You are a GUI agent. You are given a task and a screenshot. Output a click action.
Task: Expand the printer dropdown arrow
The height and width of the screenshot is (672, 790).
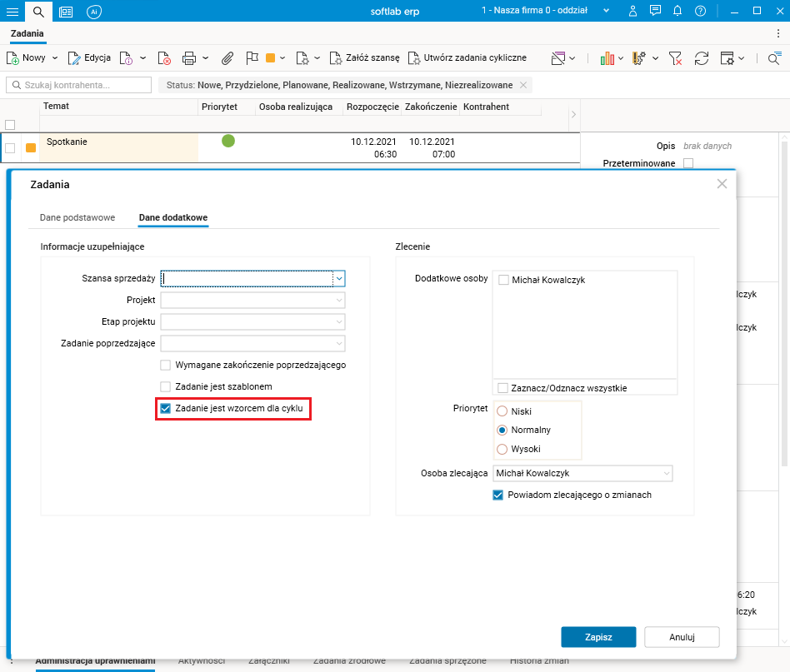[206, 58]
